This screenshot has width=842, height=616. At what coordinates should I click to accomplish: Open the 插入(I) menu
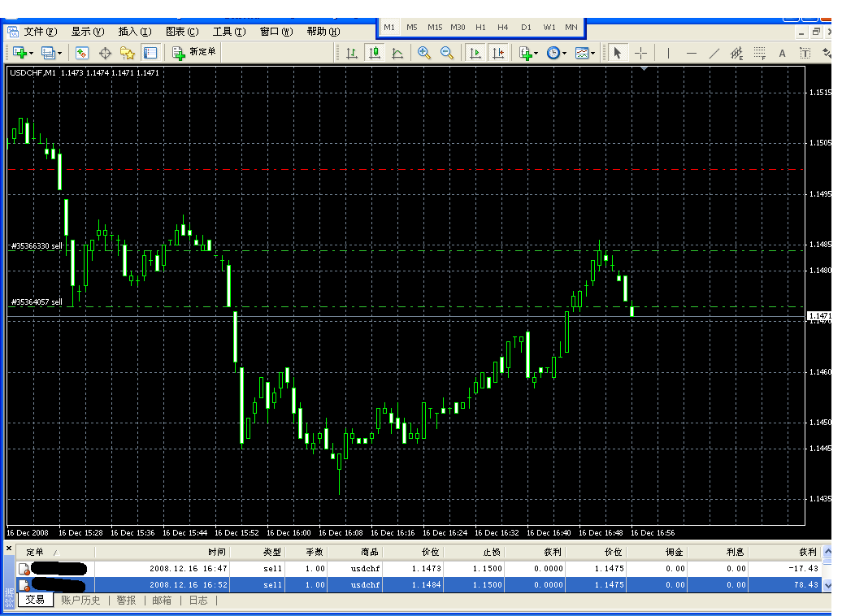pos(135,32)
